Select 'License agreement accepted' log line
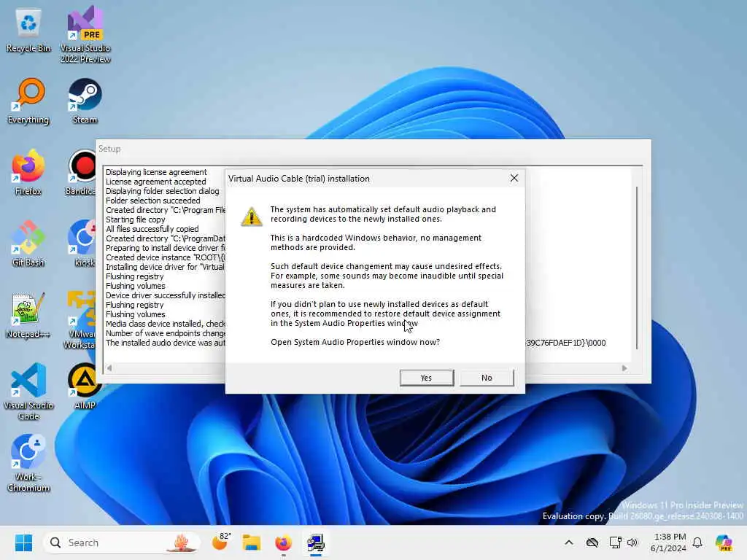Screen dimensions: 747x560 pyautogui.click(x=156, y=182)
